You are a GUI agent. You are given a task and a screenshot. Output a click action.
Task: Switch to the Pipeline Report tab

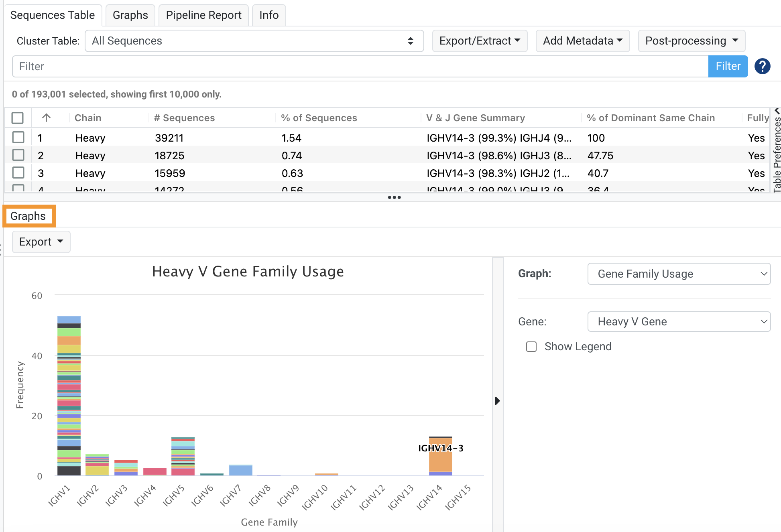pyautogui.click(x=203, y=15)
